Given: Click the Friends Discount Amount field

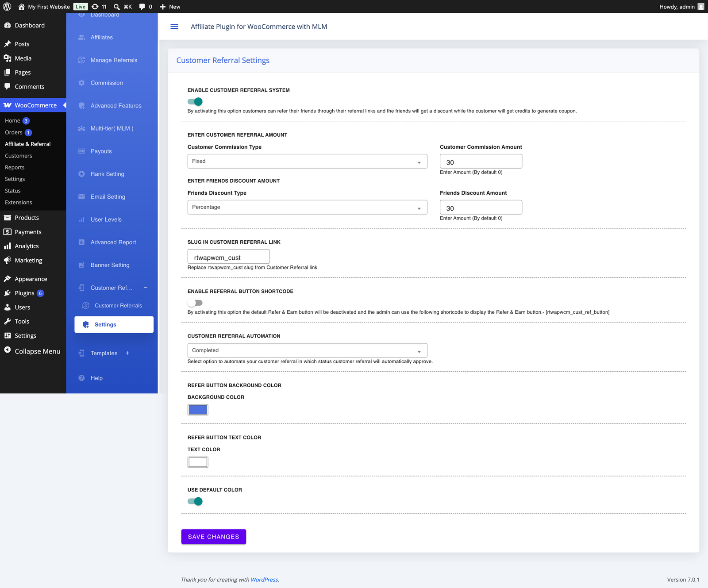Looking at the screenshot, I should tap(481, 208).
